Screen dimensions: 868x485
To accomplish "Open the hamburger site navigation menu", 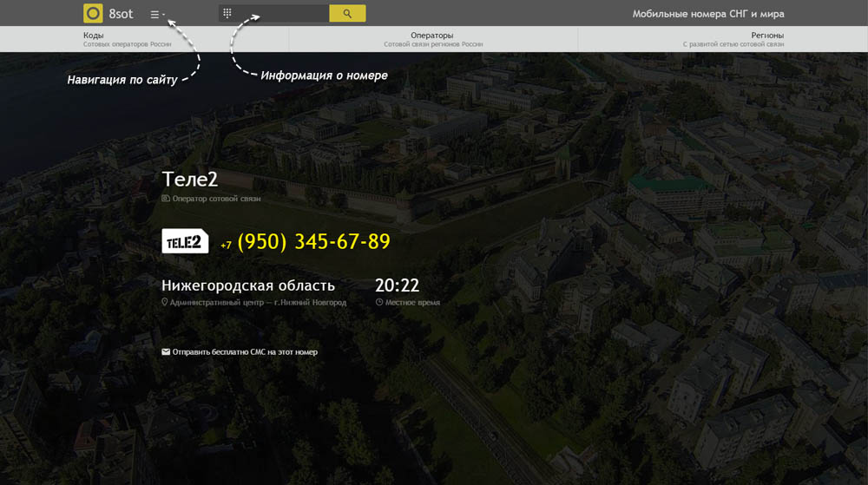I will click(157, 15).
